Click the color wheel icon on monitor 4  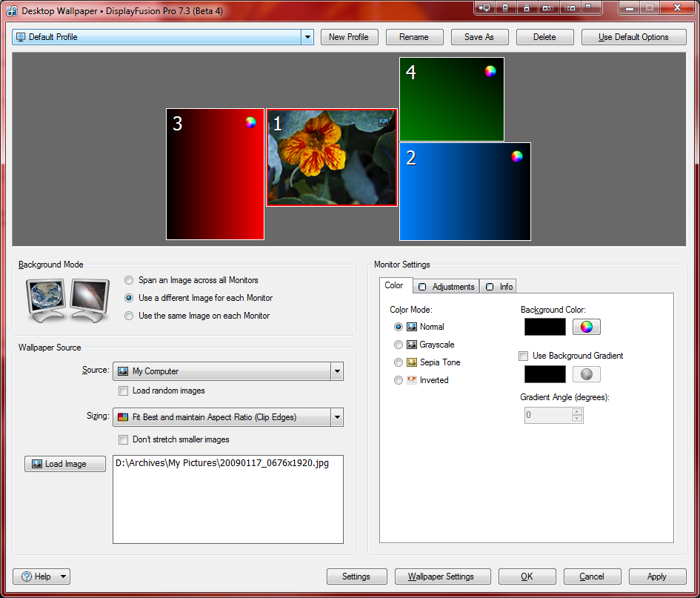click(x=490, y=71)
